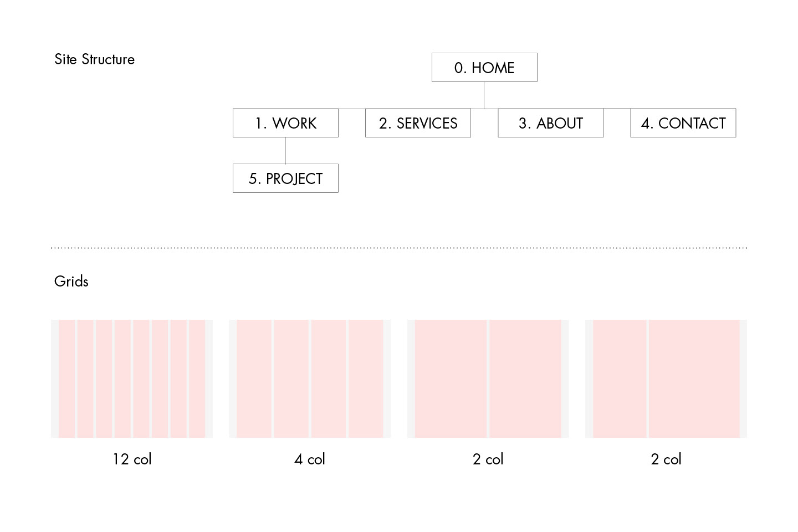Click the Site Structure heading
Image resolution: width=798 pixels, height=532 pixels.
click(x=95, y=59)
